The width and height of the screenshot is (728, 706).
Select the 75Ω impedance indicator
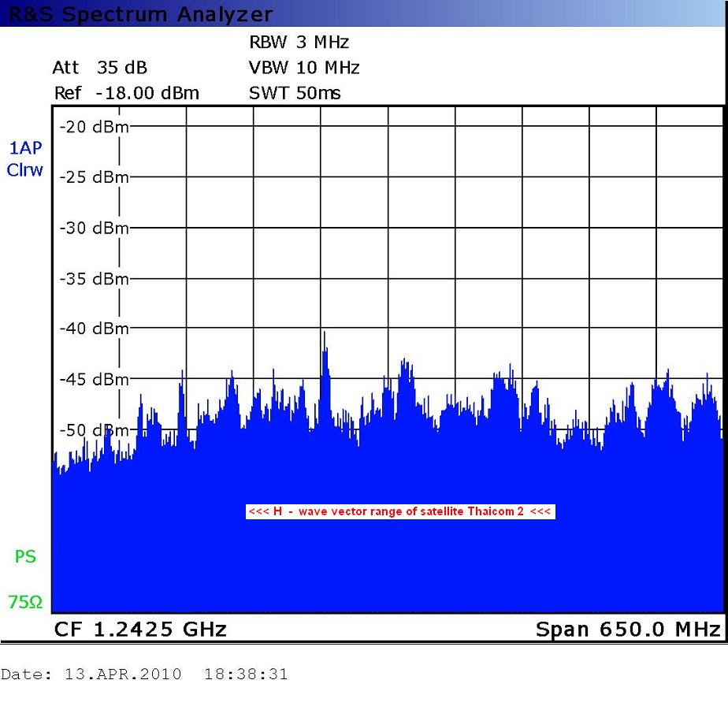click(x=25, y=603)
